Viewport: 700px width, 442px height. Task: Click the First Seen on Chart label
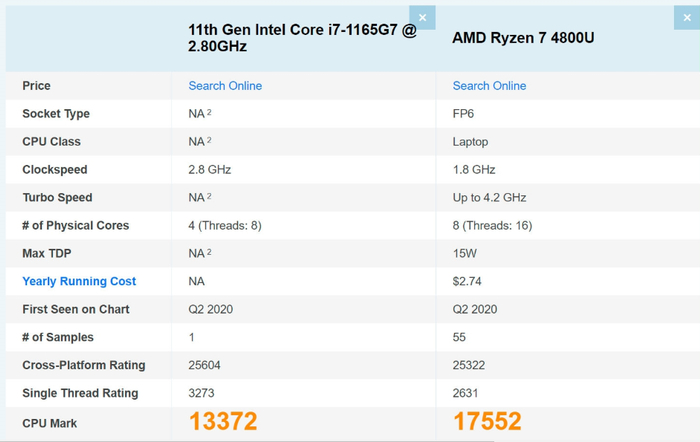[x=76, y=310]
